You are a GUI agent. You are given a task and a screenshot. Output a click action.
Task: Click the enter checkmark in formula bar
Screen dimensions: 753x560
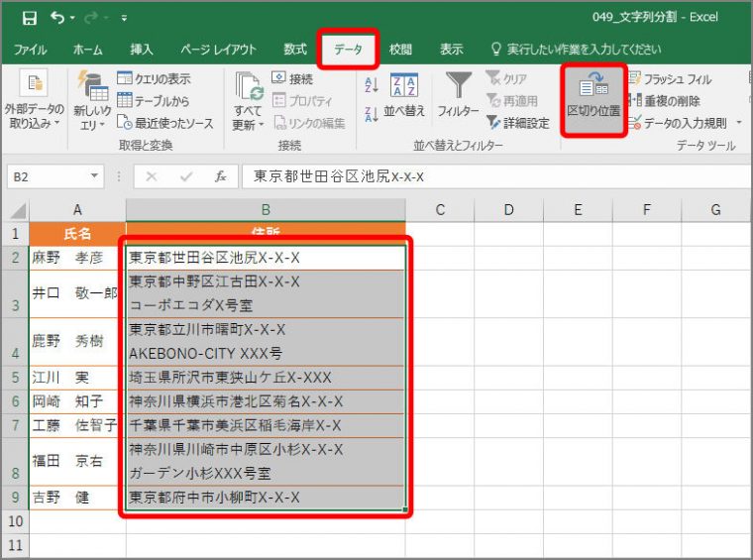point(186,176)
